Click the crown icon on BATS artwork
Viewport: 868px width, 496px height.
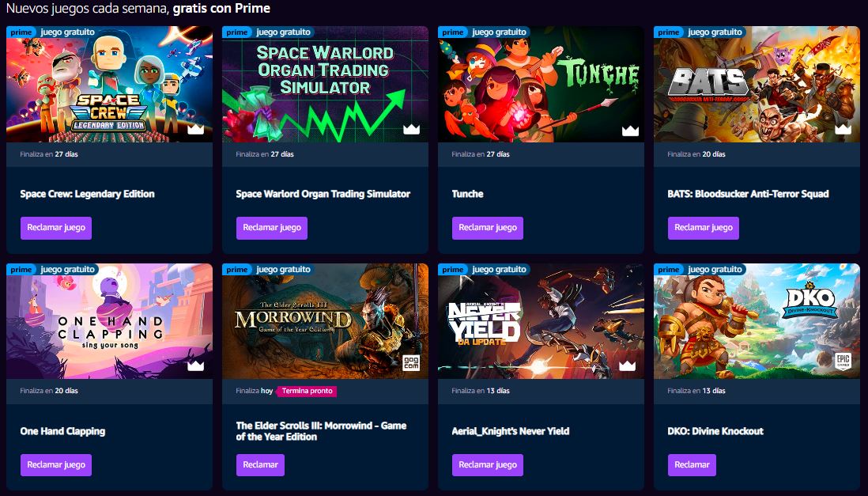point(843,129)
